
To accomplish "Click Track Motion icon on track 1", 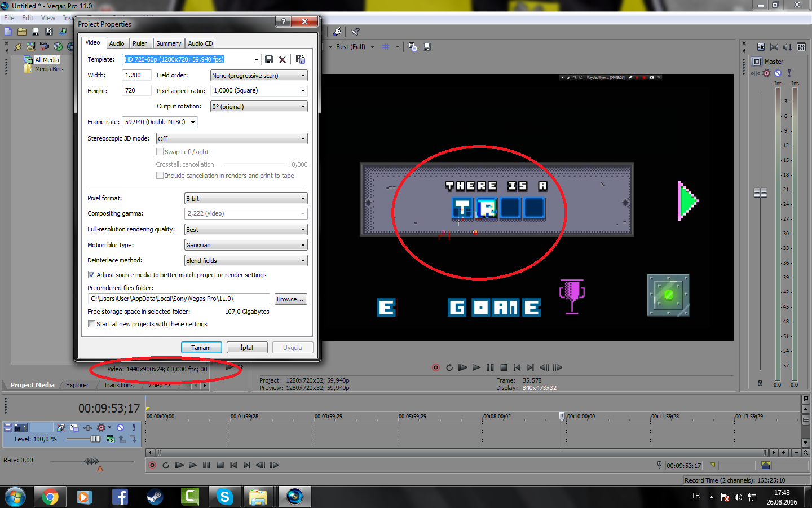I will click(74, 428).
